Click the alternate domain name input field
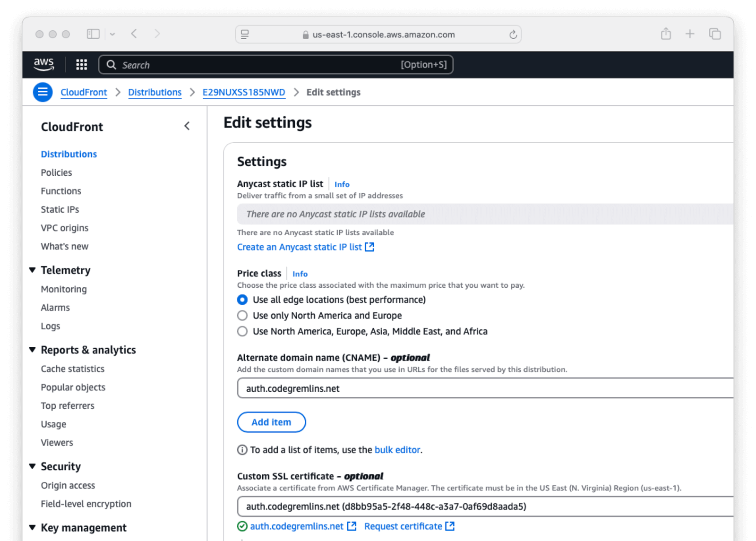The image size is (756, 541). pyautogui.click(x=485, y=388)
